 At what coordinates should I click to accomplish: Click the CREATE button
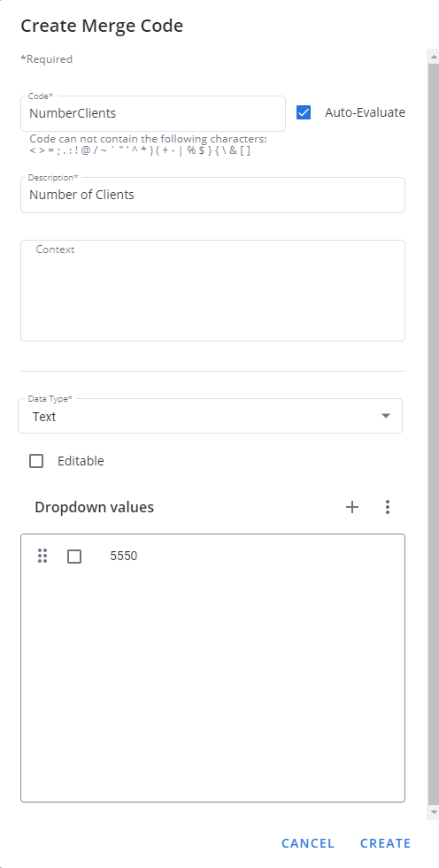386,843
